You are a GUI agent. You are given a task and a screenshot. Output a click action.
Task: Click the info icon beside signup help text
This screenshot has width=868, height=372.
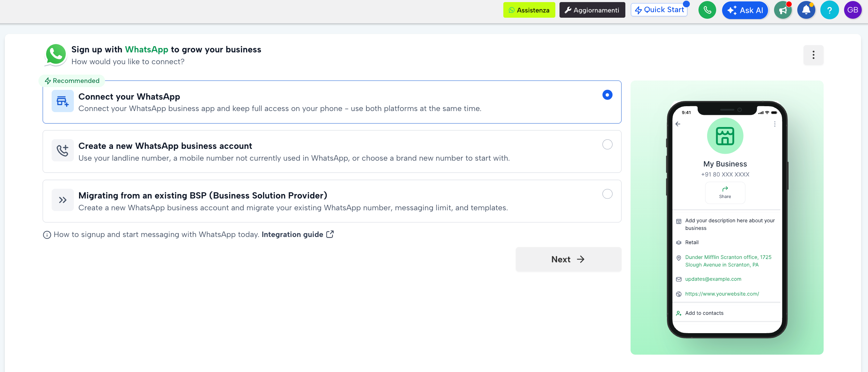click(47, 235)
